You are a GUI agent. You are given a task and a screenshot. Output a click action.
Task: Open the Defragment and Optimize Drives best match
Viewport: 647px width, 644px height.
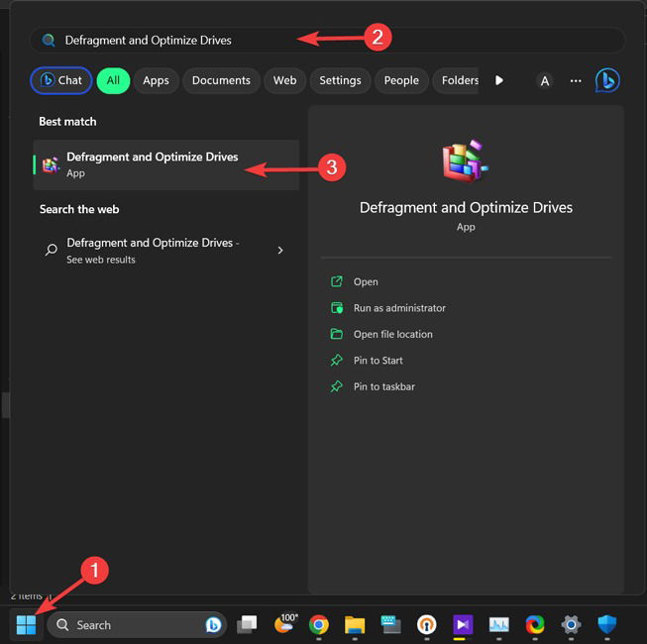click(165, 165)
